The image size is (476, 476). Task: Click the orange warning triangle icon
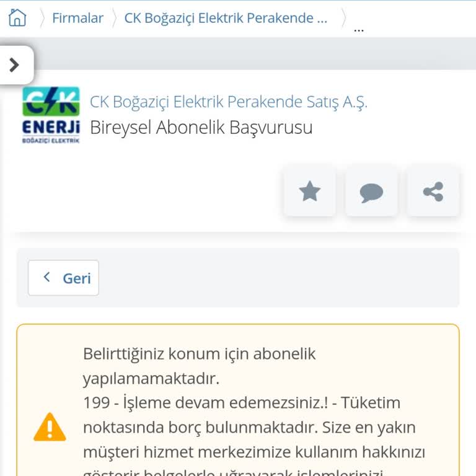tap(50, 427)
